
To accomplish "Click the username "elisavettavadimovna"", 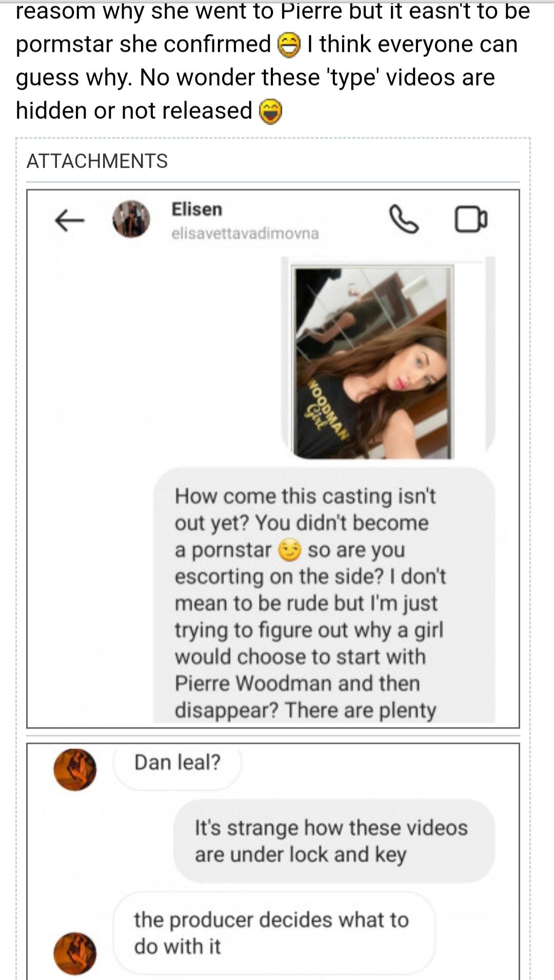I will pyautogui.click(x=245, y=234).
